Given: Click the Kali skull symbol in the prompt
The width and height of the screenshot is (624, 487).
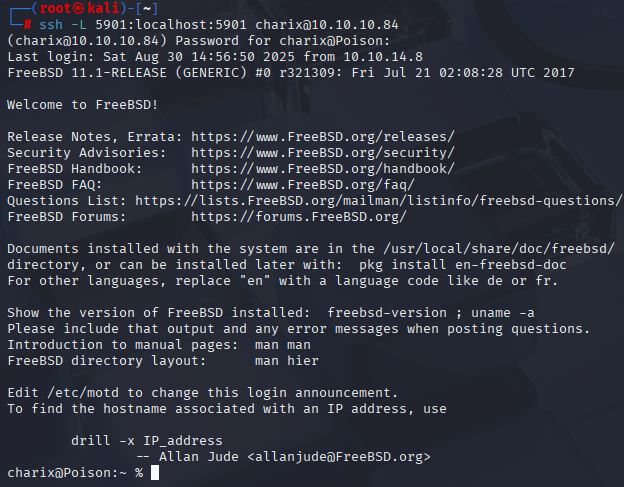Looking at the screenshot, I should [78, 8].
